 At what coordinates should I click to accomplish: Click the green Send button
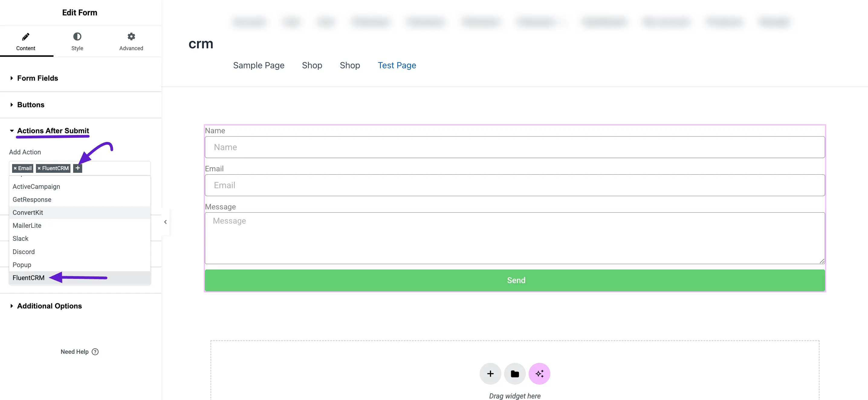pyautogui.click(x=515, y=280)
